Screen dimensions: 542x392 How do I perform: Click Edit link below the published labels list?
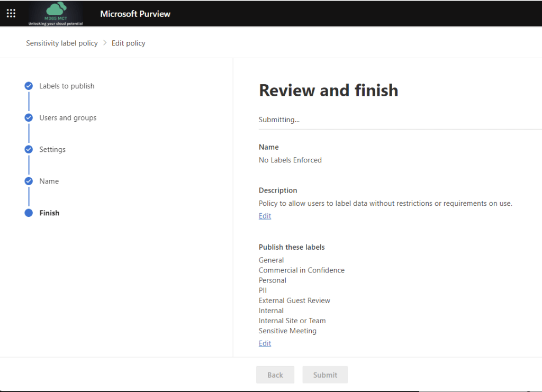point(265,343)
